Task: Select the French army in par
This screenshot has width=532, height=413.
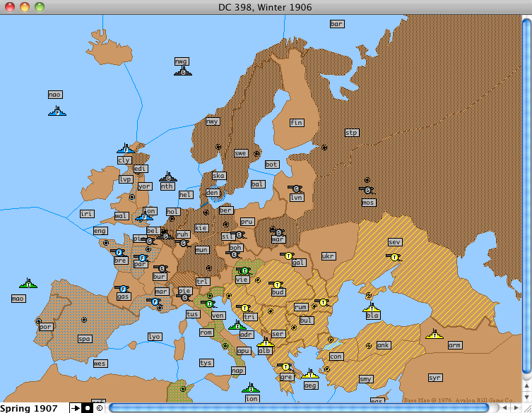Action: [x=142, y=258]
